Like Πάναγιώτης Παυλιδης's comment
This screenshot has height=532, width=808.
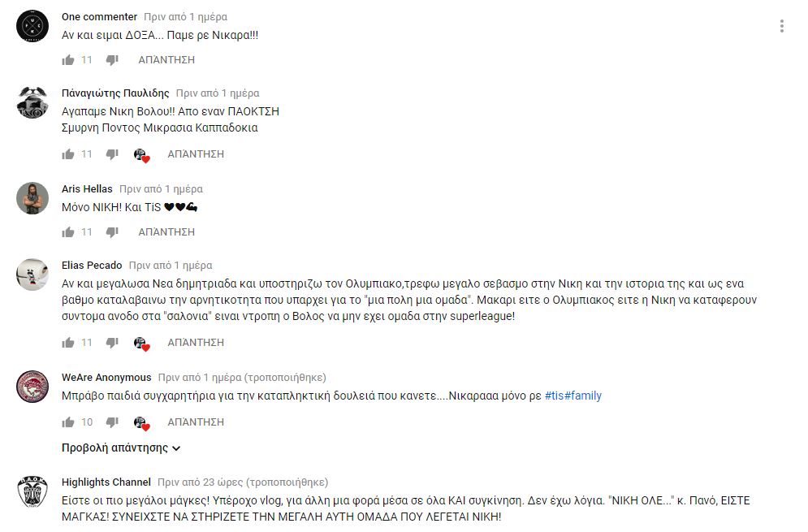click(68, 154)
